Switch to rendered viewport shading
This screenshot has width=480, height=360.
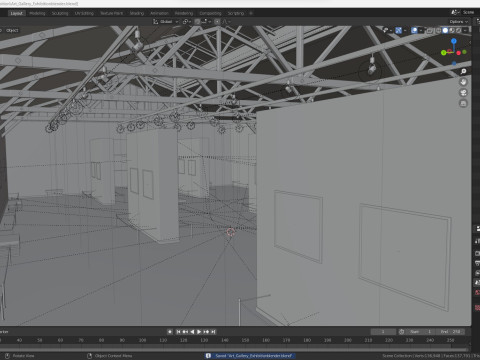pyautogui.click(x=459, y=30)
